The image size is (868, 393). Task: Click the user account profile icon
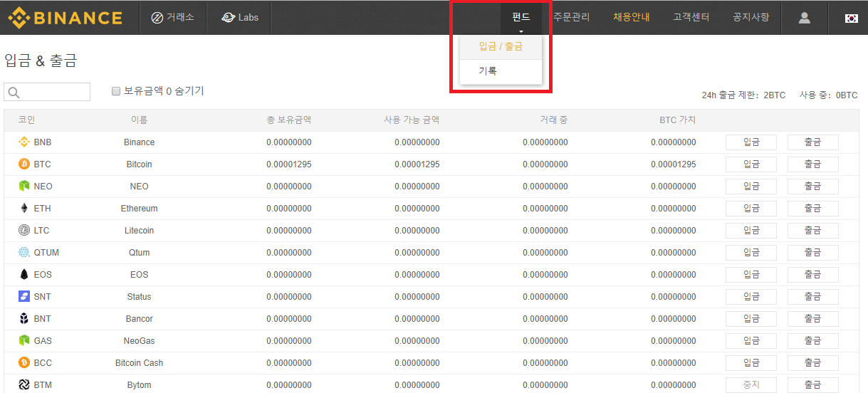tap(805, 18)
